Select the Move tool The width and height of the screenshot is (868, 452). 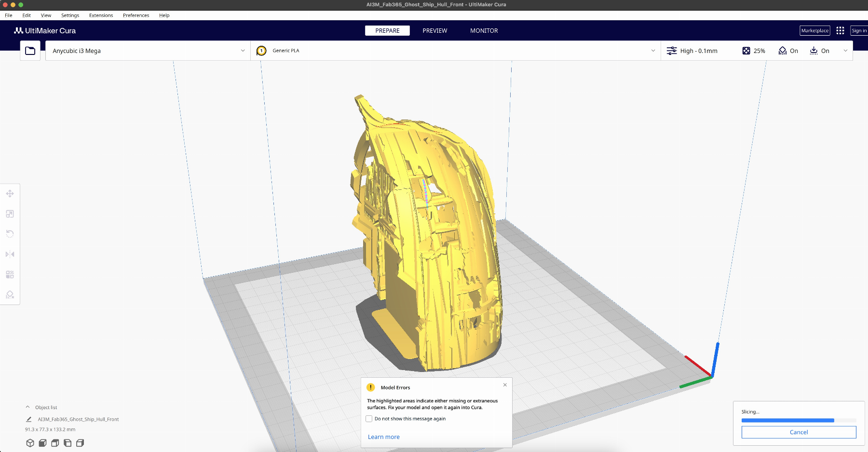10,194
